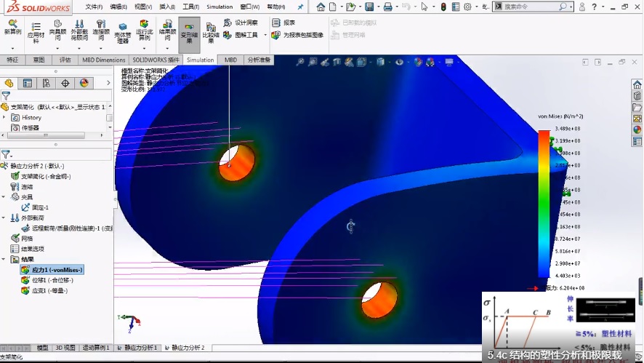Click the Print icon
Image resolution: width=644 pixels, height=363 pixels.
387,7
